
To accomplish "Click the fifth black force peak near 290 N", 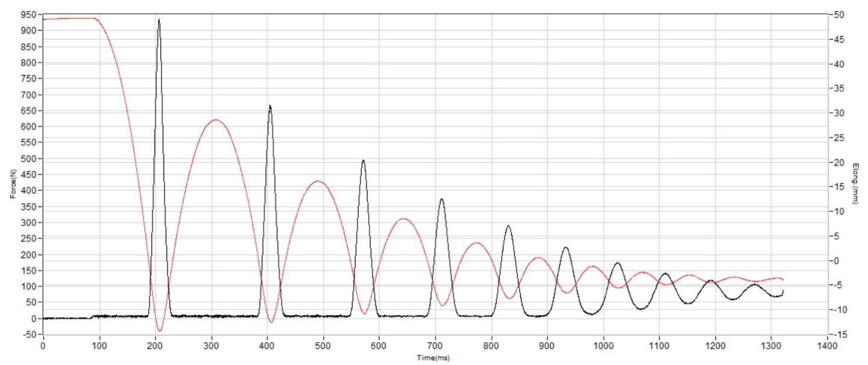I will (508, 226).
